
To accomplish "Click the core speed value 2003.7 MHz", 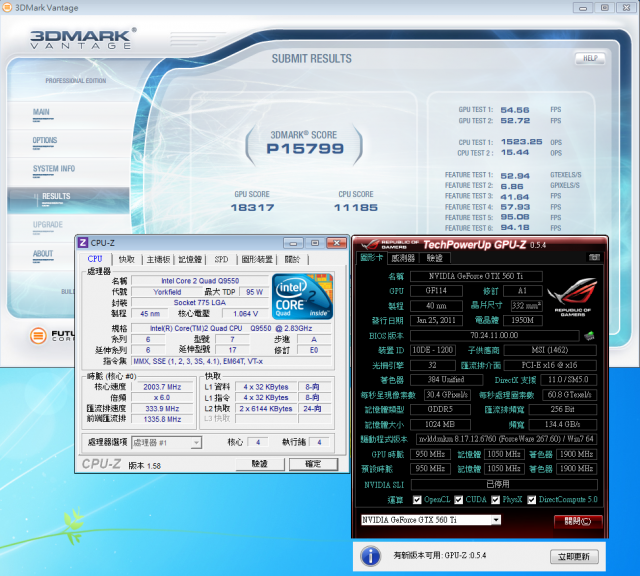I will [x=162, y=387].
